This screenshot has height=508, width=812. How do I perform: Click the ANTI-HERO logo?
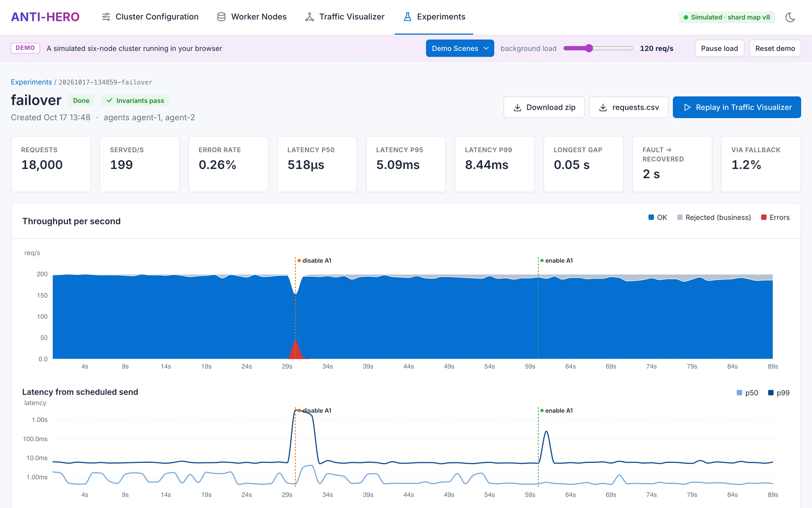(45, 17)
